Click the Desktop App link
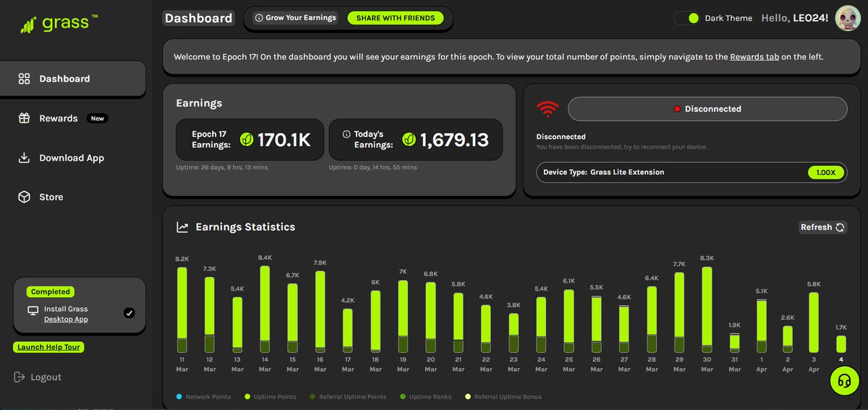The image size is (868, 410). coord(66,319)
